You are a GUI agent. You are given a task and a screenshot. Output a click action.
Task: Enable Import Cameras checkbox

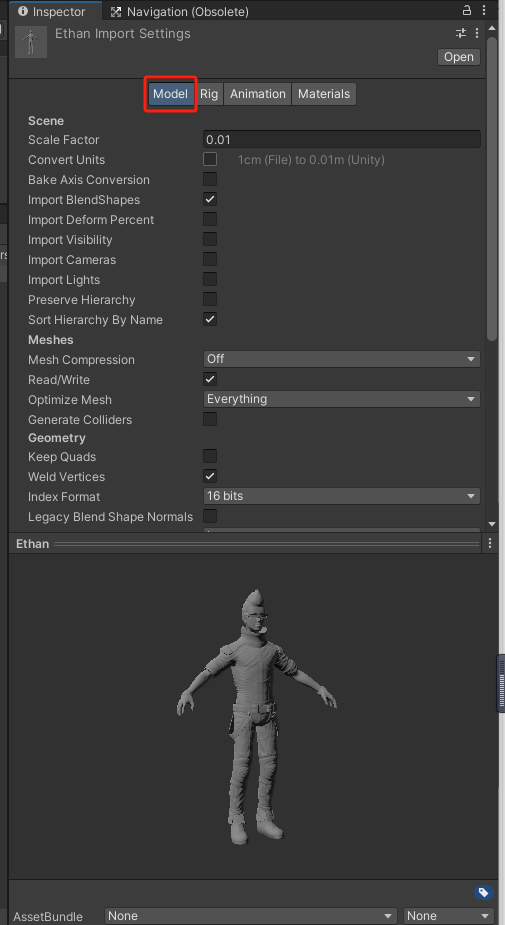(x=210, y=260)
